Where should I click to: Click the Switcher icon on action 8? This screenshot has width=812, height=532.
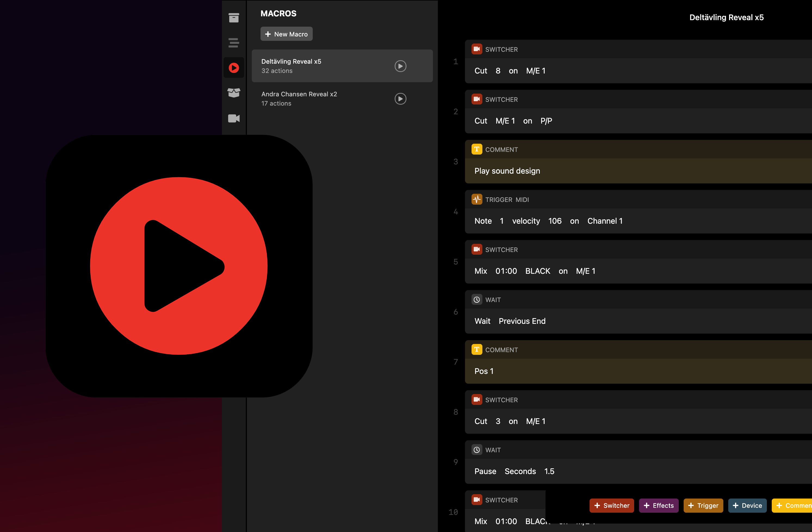tap(477, 399)
